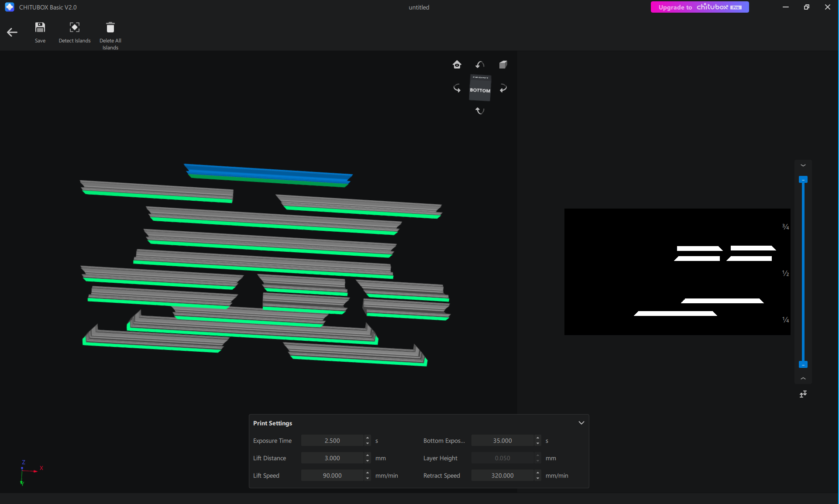Collapse the Print Settings panel
The image size is (839, 504).
pyautogui.click(x=581, y=423)
